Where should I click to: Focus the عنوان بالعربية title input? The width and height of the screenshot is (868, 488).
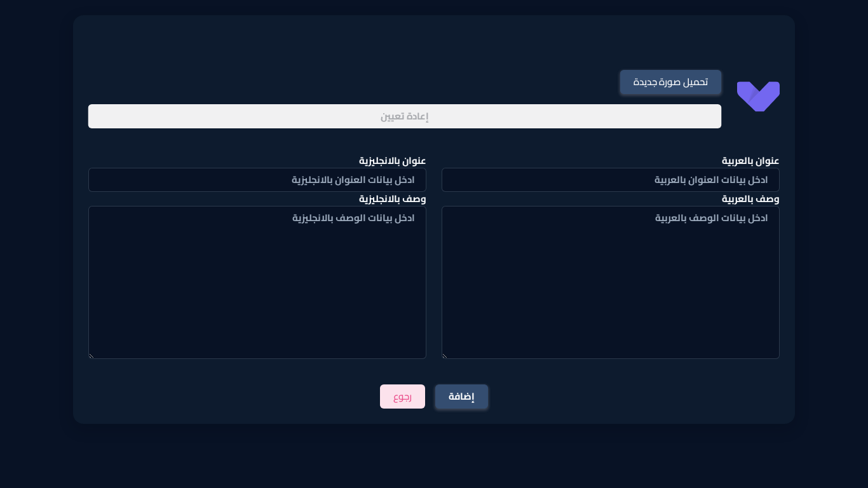tap(611, 180)
